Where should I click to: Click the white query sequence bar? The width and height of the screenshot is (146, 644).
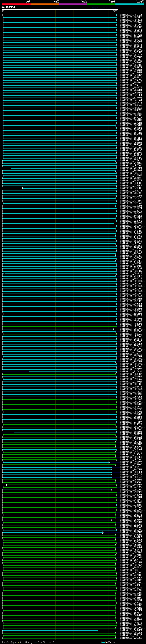pos(60,9)
